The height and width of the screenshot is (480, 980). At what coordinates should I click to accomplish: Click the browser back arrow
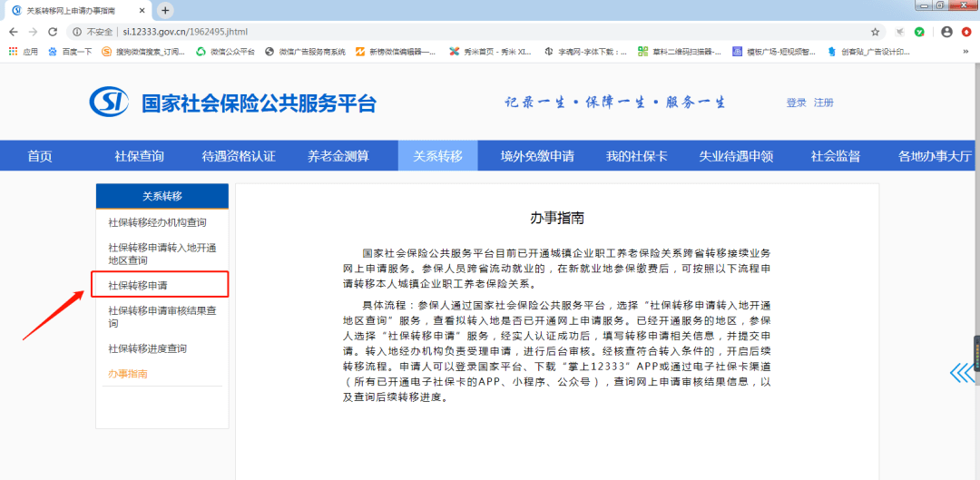[x=13, y=32]
